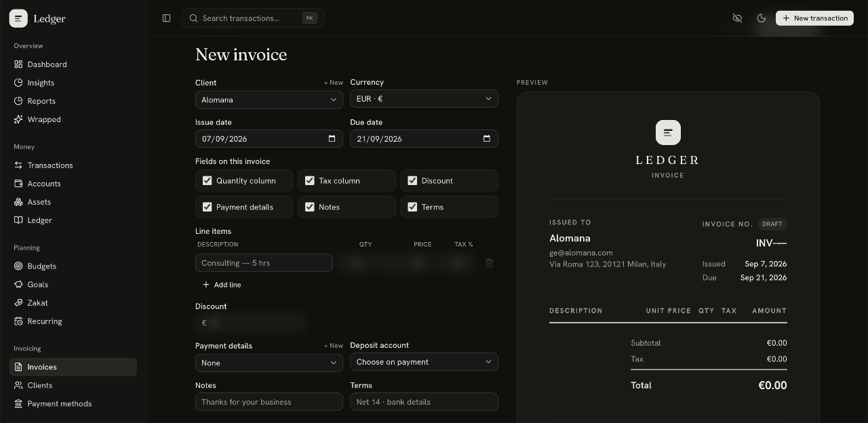Uncheck the Quantity column checkbox
This screenshot has height=423, width=868.
[x=208, y=181]
